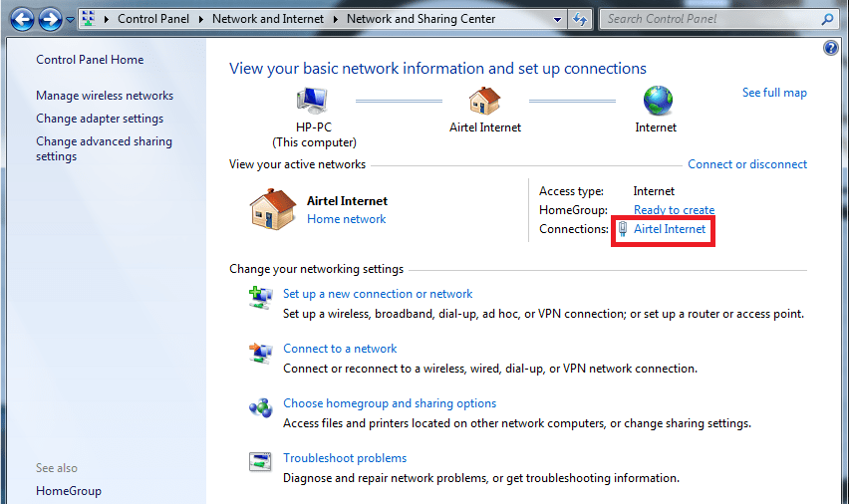This screenshot has height=504, width=849.
Task: Open HomeGroup under See also
Action: [69, 491]
